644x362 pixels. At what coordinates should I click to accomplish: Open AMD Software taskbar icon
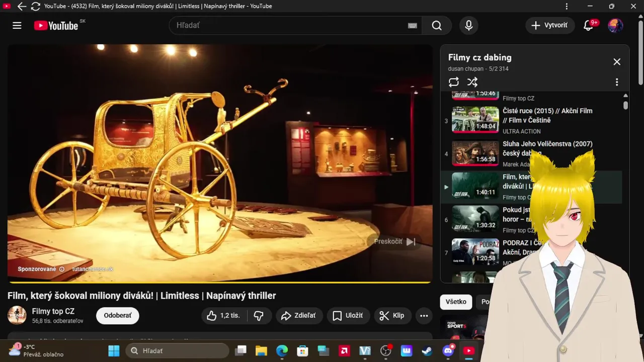pos(344,350)
